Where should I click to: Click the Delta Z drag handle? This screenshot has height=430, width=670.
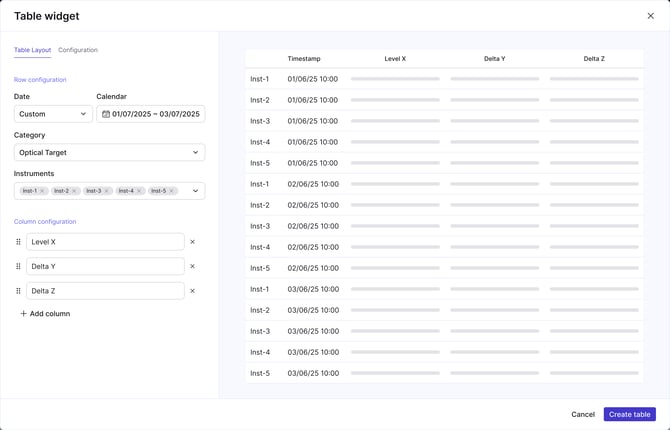[18, 291]
